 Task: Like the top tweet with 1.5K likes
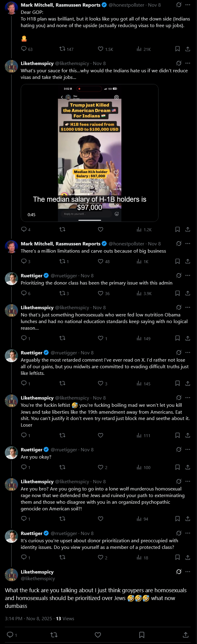(105, 49)
